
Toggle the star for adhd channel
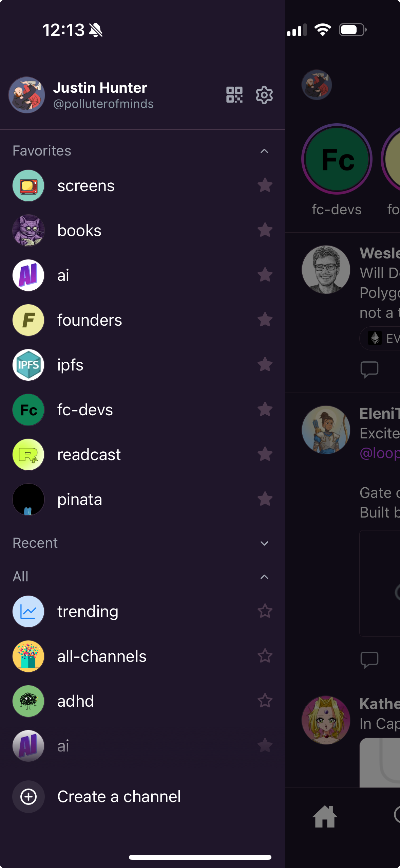[x=265, y=701]
